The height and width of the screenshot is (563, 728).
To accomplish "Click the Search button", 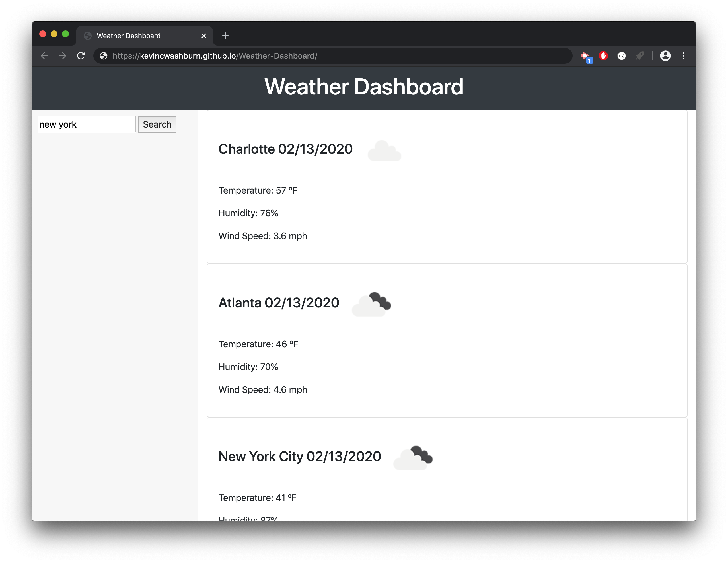I will (157, 124).
